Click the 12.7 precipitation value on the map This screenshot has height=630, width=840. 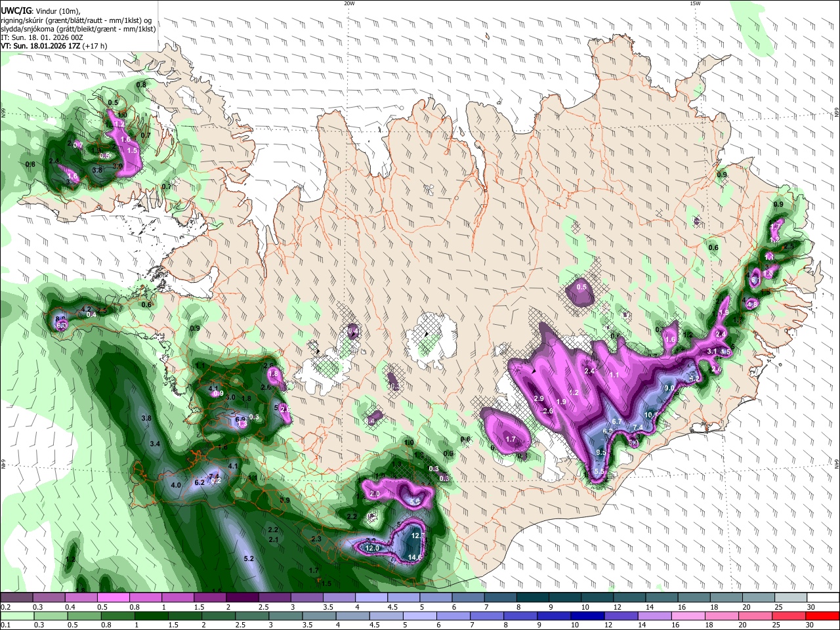pos(418,535)
